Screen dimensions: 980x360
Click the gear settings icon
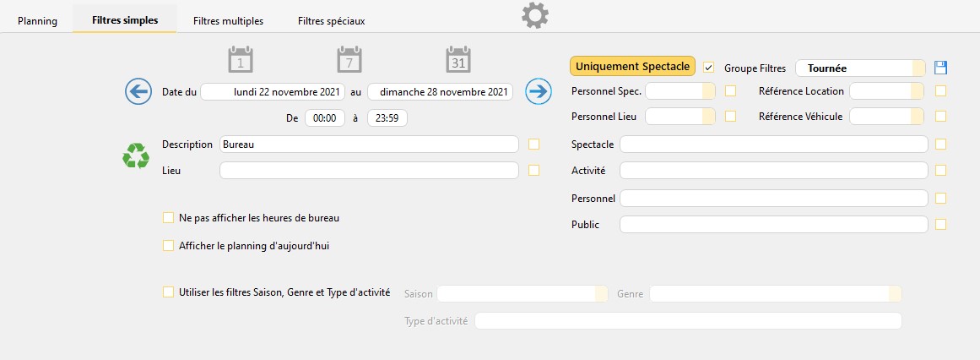[534, 15]
